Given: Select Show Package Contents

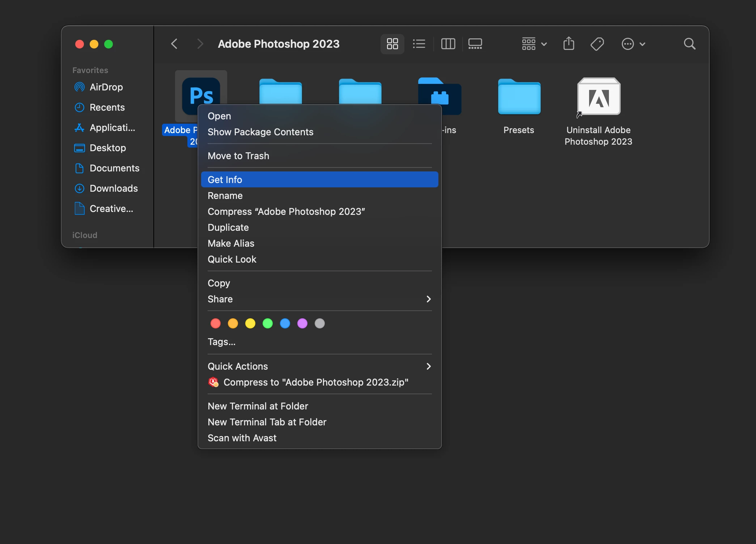Looking at the screenshot, I should click(260, 132).
